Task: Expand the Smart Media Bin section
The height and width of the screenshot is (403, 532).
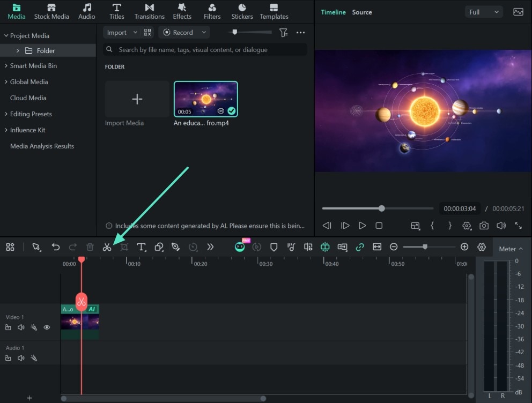Action: [x=6, y=66]
